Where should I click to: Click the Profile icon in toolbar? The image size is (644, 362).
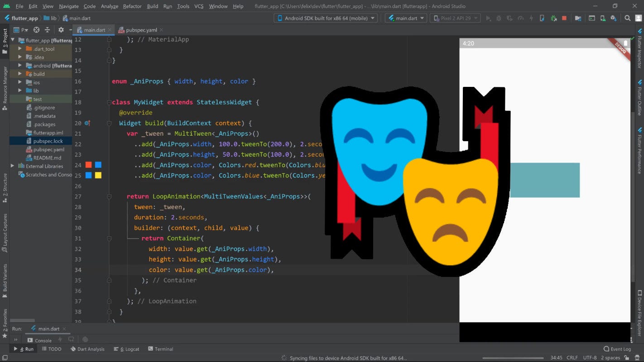tap(520, 18)
